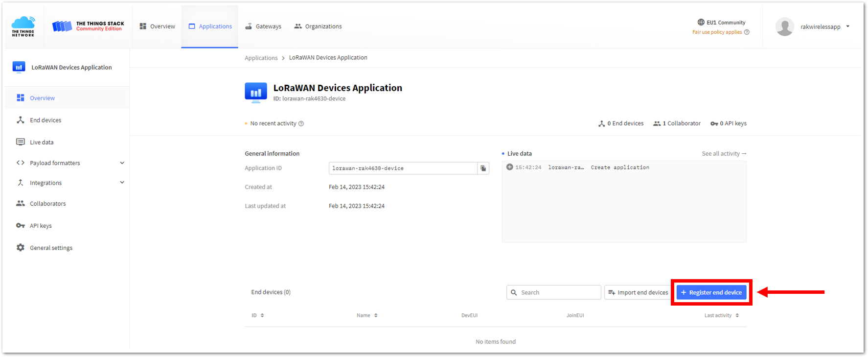Click the End devices (0) heading
This screenshot has width=868, height=357.
point(271,292)
